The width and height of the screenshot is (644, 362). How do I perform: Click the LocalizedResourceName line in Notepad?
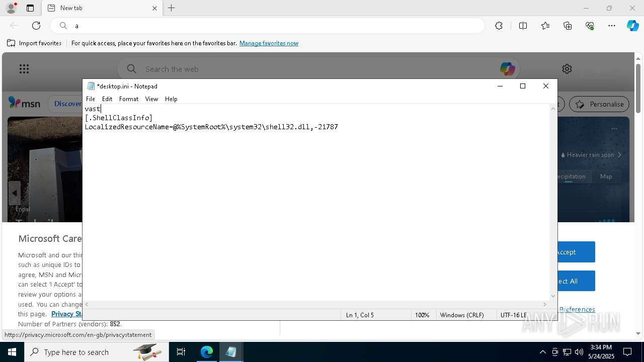[211, 127]
